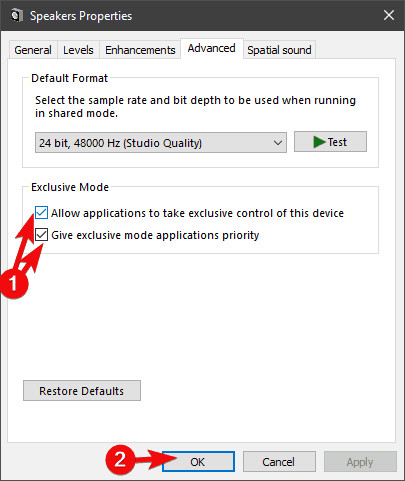This screenshot has width=405, height=481.
Task: Click the Give exclusive mode priority label
Action: (155, 235)
